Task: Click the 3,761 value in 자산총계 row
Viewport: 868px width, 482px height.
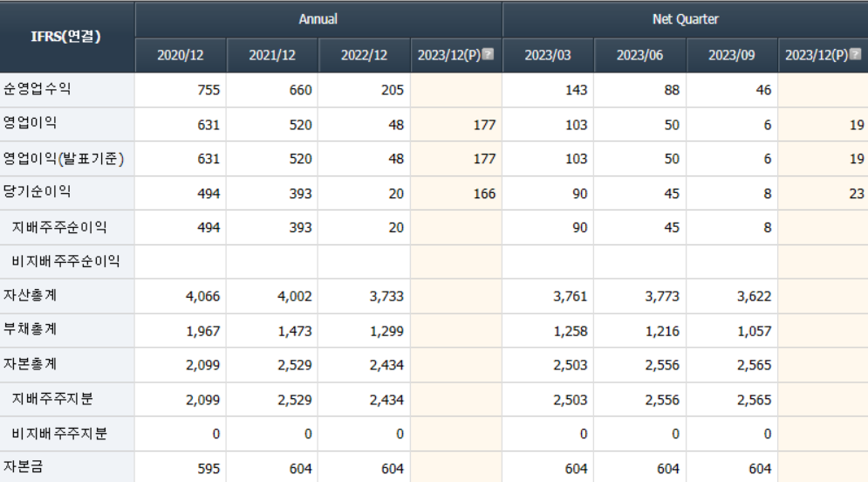Action: [571, 297]
